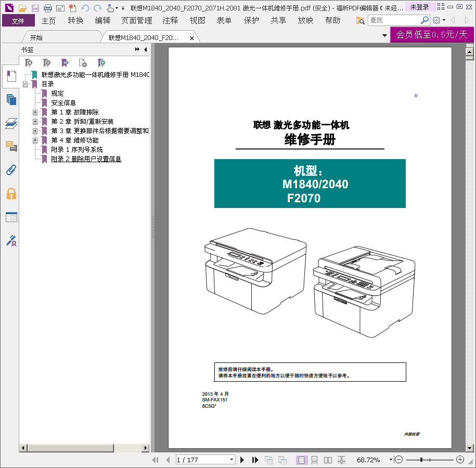Select the 安全信息 bookmark
476x468 pixels.
pyautogui.click(x=63, y=103)
